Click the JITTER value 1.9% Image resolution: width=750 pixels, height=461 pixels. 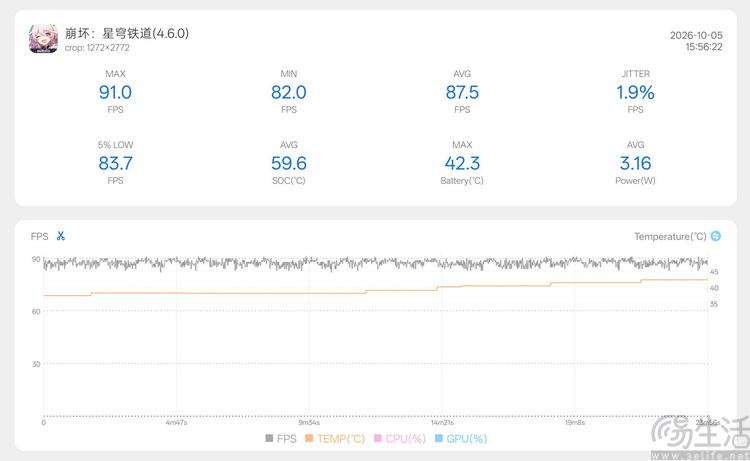pos(635,92)
